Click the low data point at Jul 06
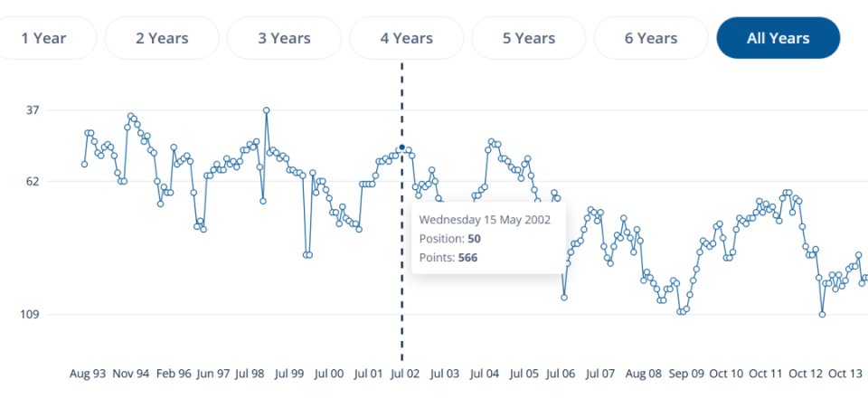The height and width of the screenshot is (399, 868). (x=564, y=298)
